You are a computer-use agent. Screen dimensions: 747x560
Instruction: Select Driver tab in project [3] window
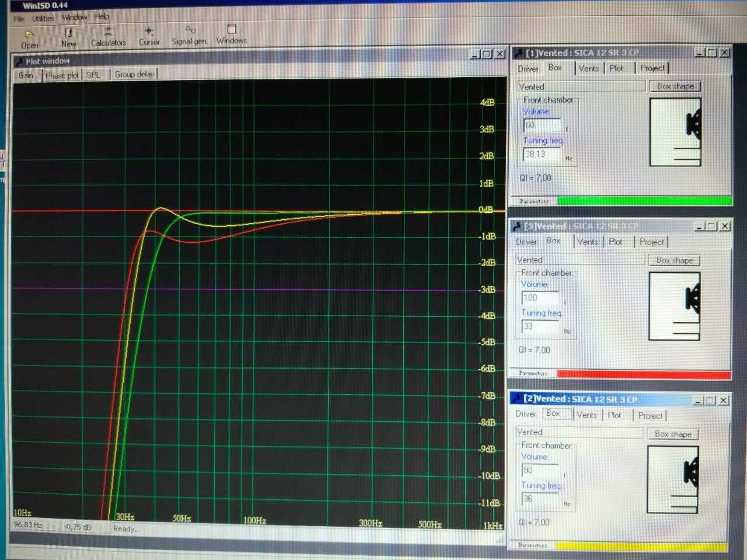[x=526, y=242]
